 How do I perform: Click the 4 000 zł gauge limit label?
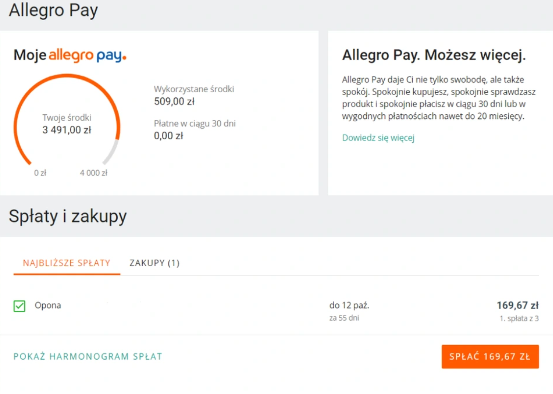click(93, 173)
